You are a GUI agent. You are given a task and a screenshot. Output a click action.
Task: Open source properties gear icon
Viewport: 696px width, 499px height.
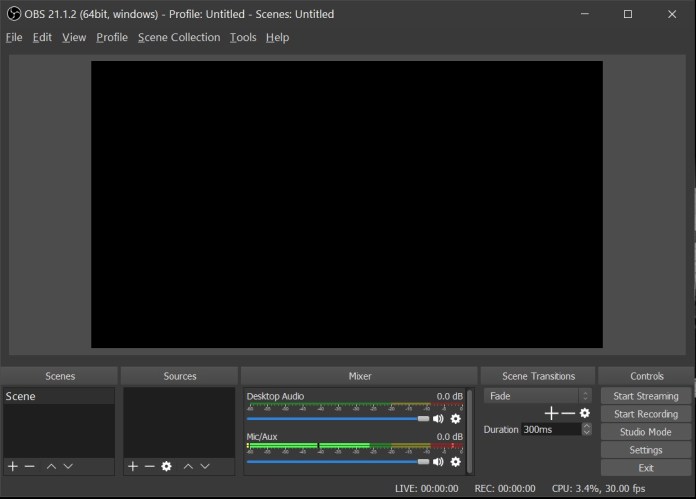167,466
